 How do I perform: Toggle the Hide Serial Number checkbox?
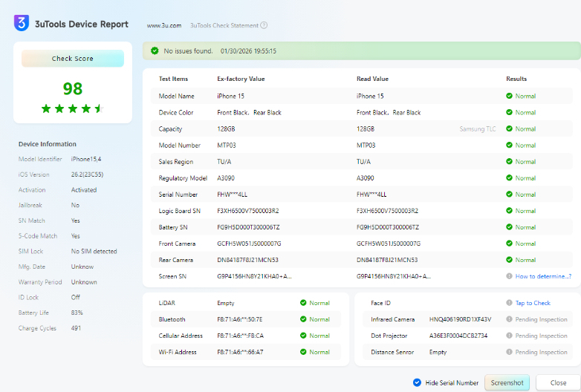click(x=417, y=382)
